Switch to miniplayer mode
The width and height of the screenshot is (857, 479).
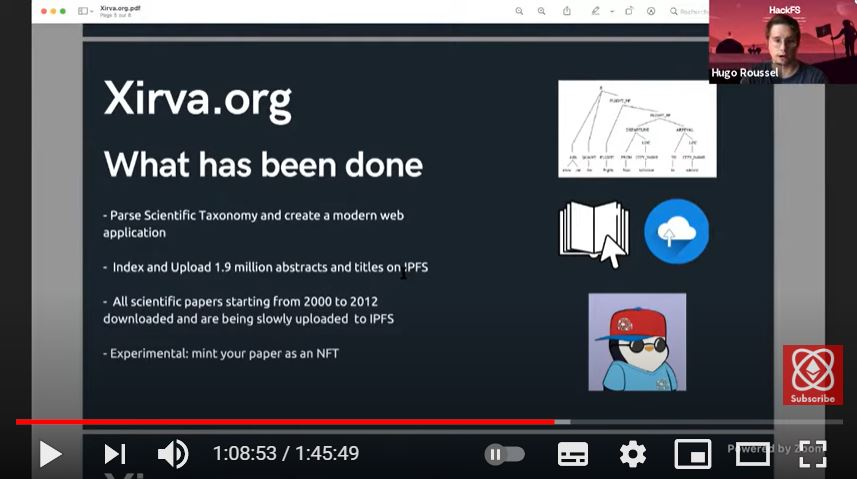[692, 454]
